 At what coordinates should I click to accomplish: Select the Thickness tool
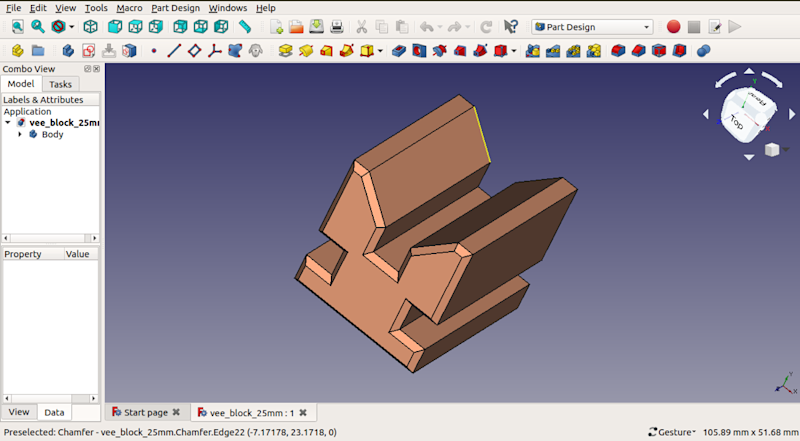[x=679, y=51]
